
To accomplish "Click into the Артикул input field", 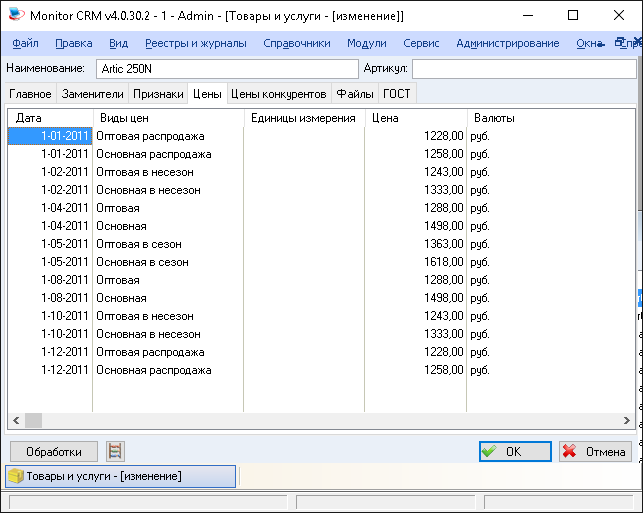I will (x=523, y=68).
